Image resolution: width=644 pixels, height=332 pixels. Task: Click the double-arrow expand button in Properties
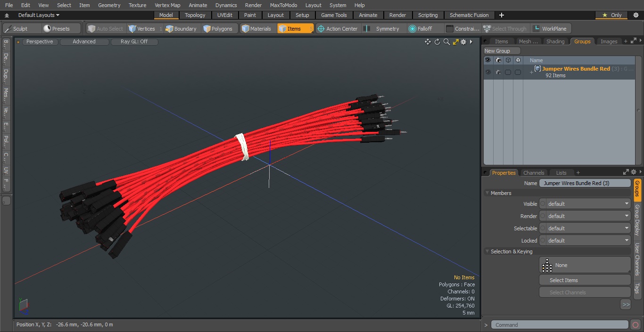point(626,305)
